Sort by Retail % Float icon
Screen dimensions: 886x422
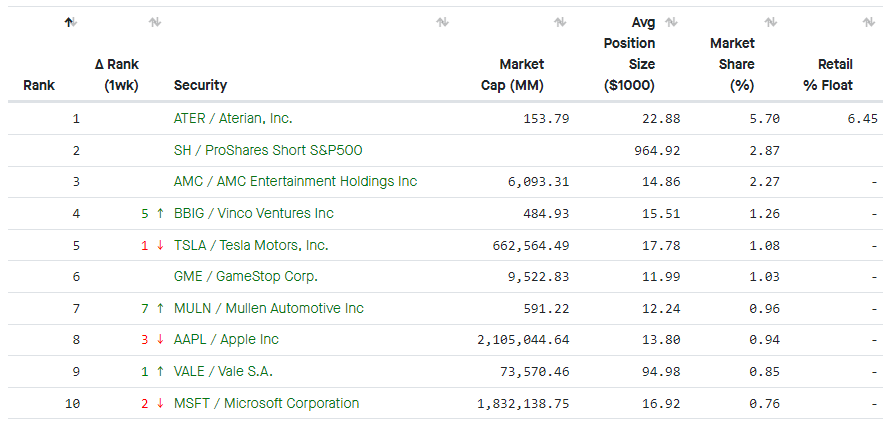click(868, 22)
